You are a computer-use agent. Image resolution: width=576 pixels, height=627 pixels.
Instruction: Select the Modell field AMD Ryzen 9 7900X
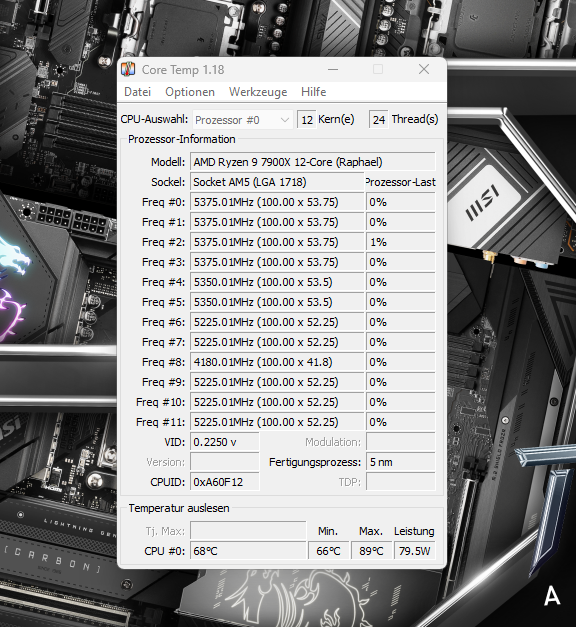click(x=312, y=162)
